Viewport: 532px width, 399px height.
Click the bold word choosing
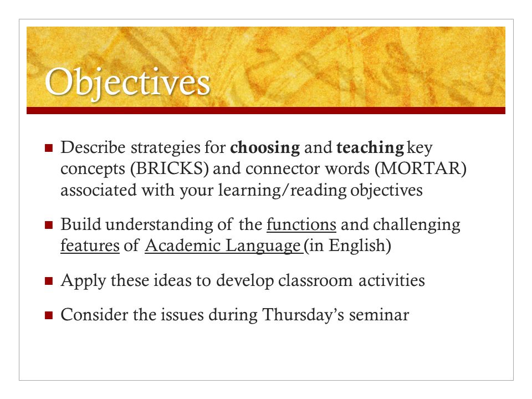265,148
